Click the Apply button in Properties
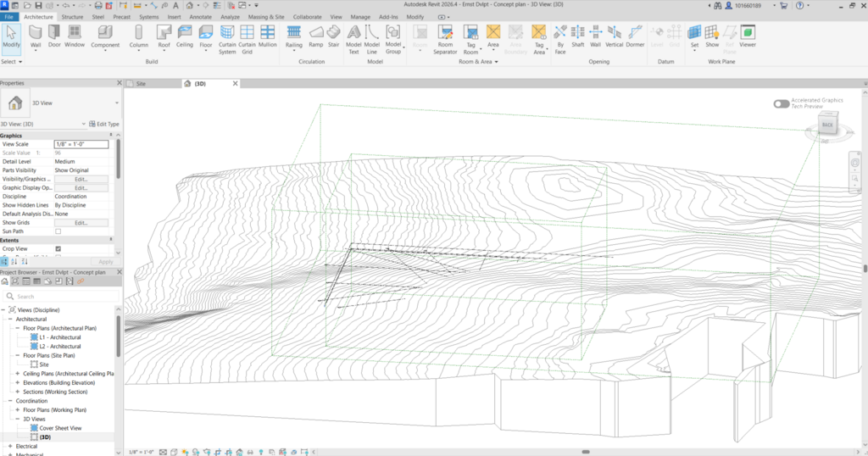The height and width of the screenshot is (456, 868). (105, 262)
